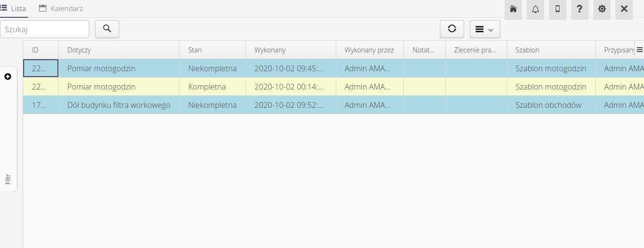Switch to the Lista tab
This screenshot has height=248, width=644.
point(14,9)
